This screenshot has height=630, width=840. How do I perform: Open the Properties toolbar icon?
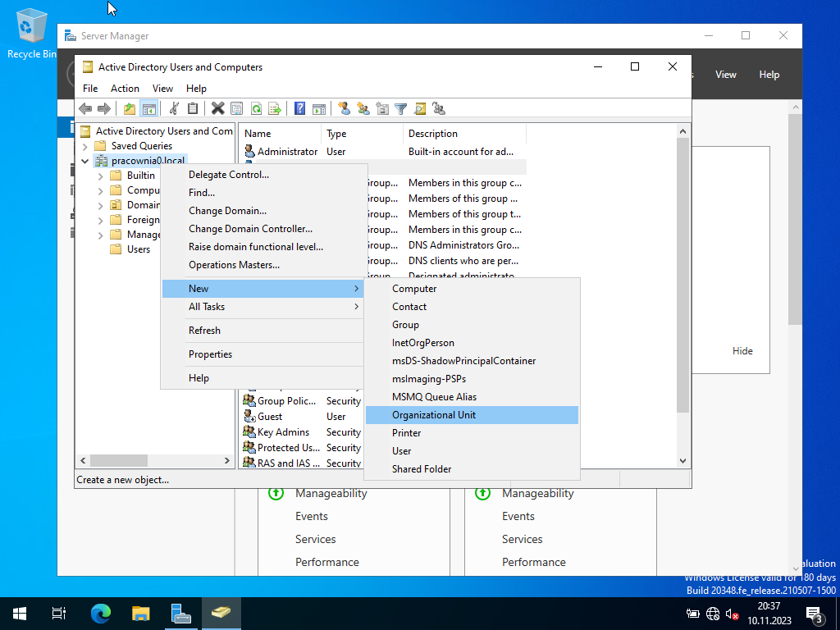coord(236,109)
